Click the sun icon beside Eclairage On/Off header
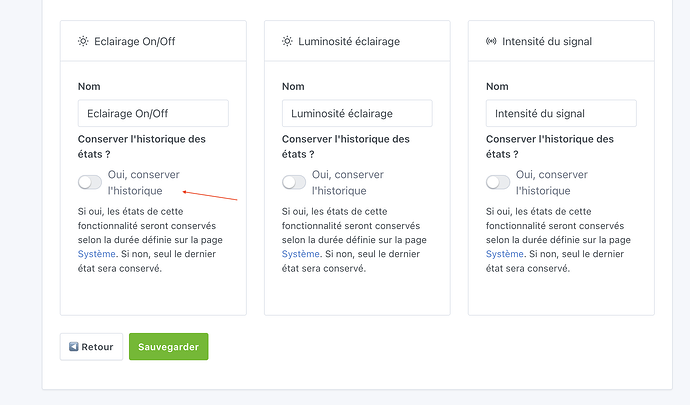690x405 pixels. (83, 42)
